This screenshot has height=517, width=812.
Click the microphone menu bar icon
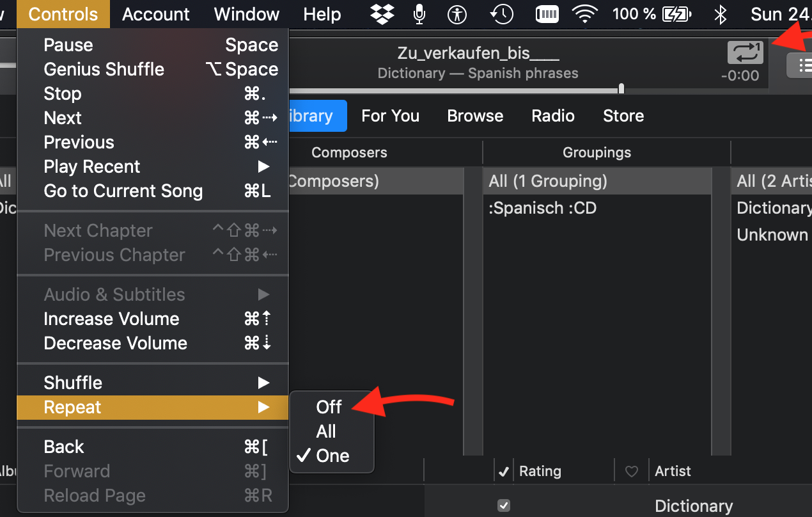pos(419,13)
